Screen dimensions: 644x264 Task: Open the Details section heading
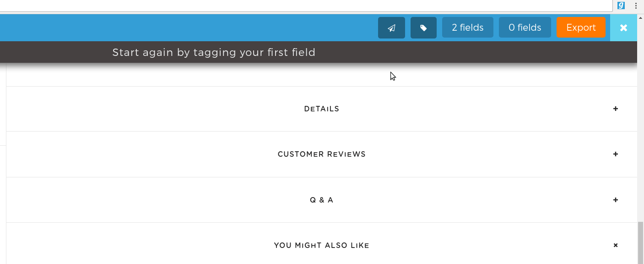point(322,109)
